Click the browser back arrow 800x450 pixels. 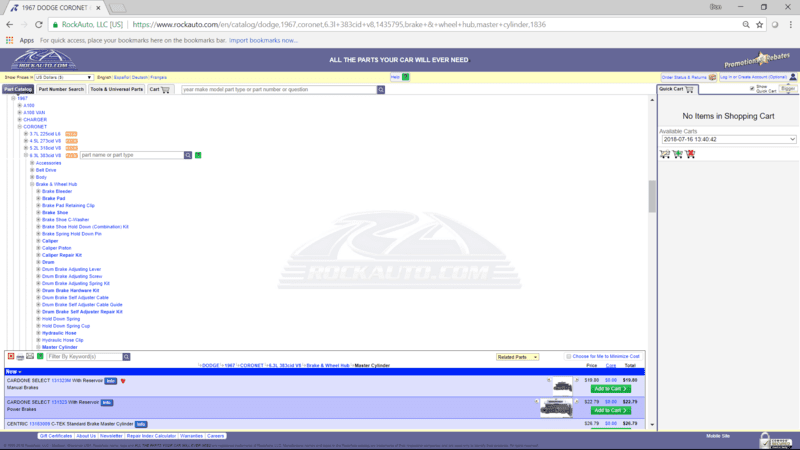[x=10, y=24]
